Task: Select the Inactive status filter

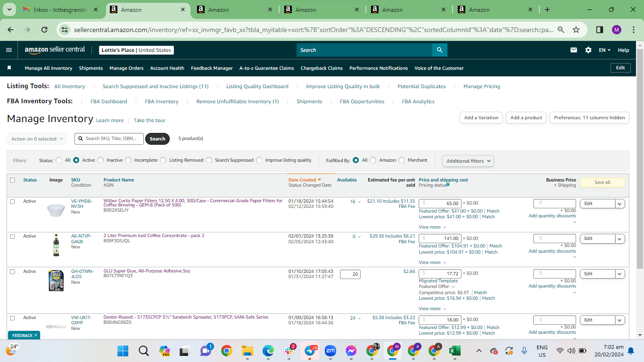Action: click(100, 160)
